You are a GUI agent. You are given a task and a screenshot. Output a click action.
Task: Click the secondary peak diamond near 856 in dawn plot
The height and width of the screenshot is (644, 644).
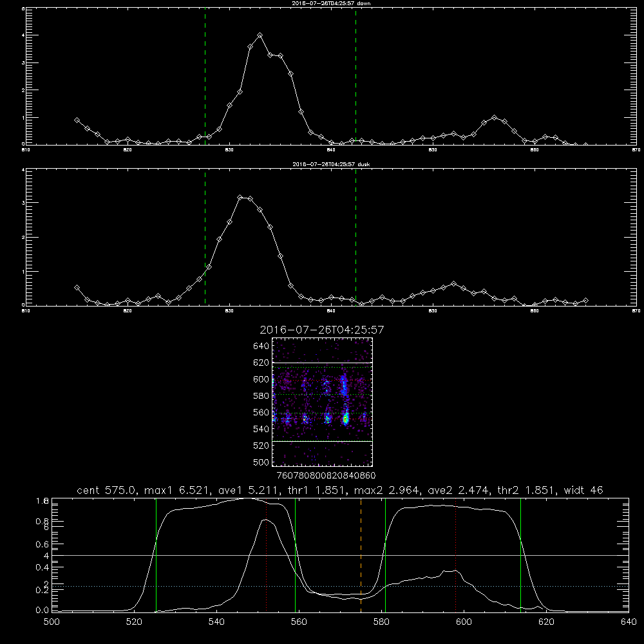pyautogui.click(x=494, y=117)
